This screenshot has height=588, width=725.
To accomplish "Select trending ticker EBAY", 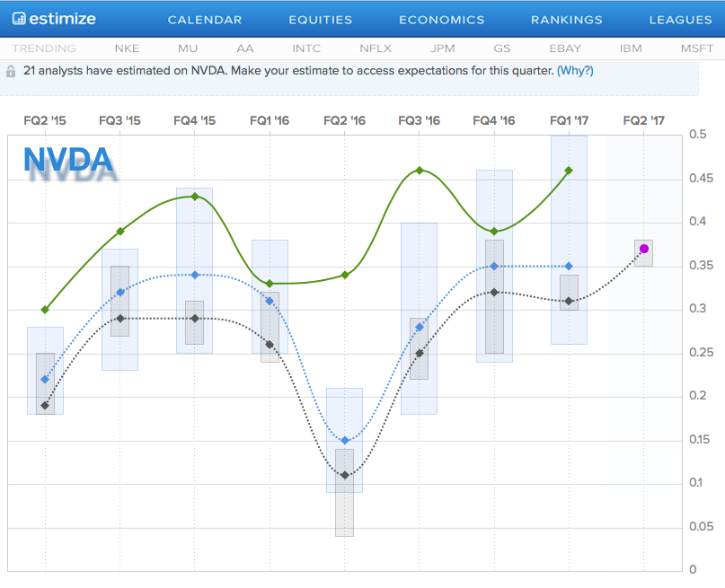I will coord(565,48).
